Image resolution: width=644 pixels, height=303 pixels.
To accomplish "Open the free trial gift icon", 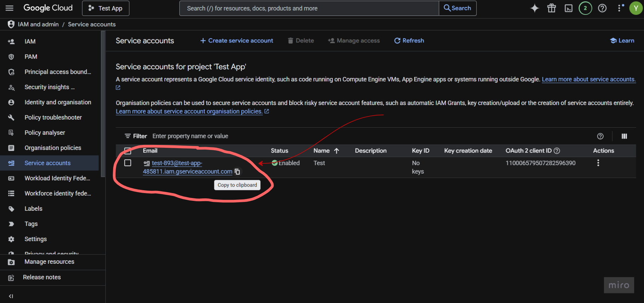I will 551,8.
